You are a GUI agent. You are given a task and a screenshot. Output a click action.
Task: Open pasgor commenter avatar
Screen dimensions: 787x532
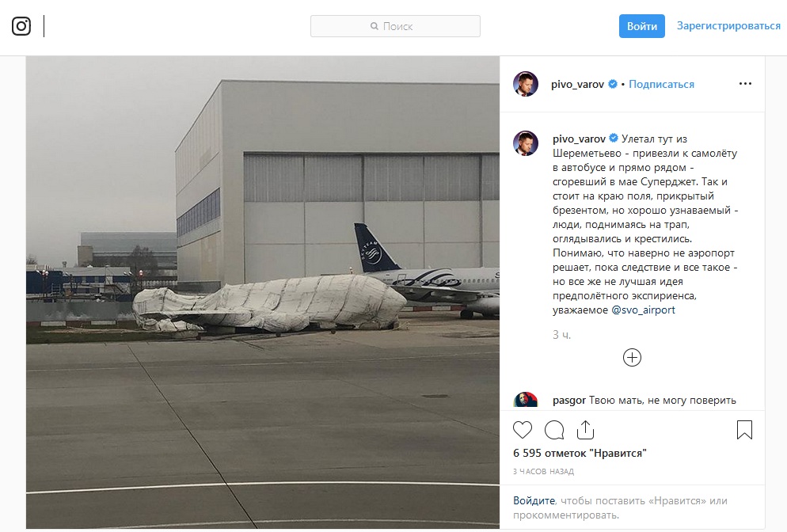(526, 401)
